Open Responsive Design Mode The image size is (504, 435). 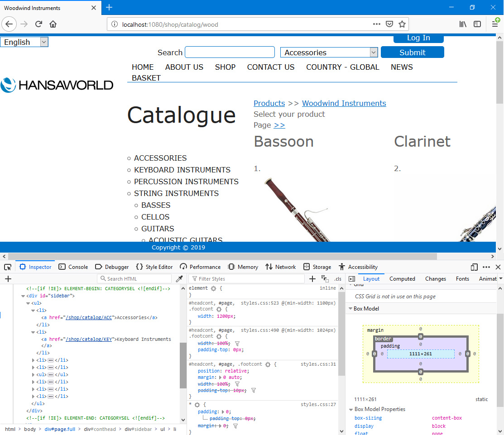474,267
